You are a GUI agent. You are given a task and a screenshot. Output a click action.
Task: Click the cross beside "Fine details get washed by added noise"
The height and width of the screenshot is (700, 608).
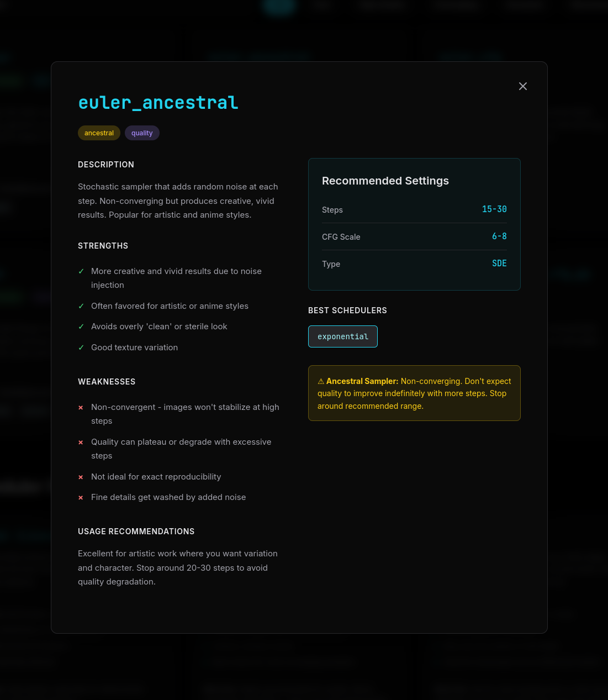click(x=81, y=497)
